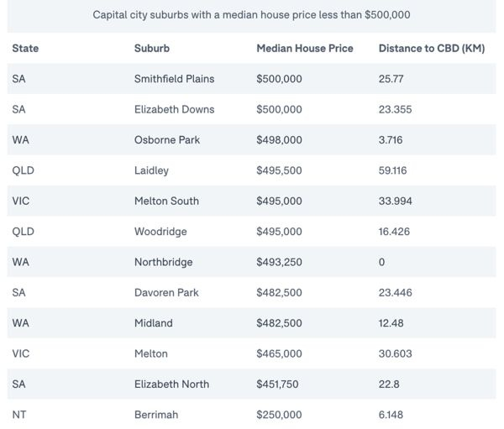Screen dimensions: 504x429
Task: Click the Elizabeth Downs suburb name
Action: click(174, 109)
